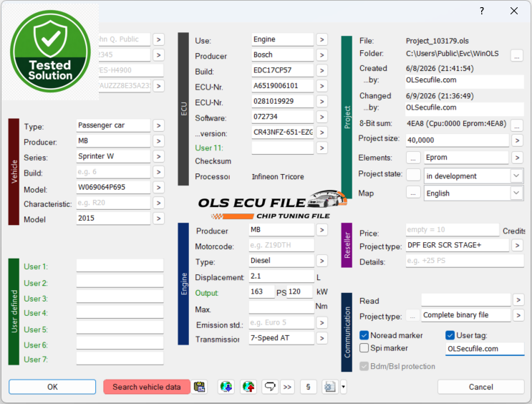The height and width of the screenshot is (404, 532).
Task: Click the ... button beside Map label
Action: pos(413,193)
